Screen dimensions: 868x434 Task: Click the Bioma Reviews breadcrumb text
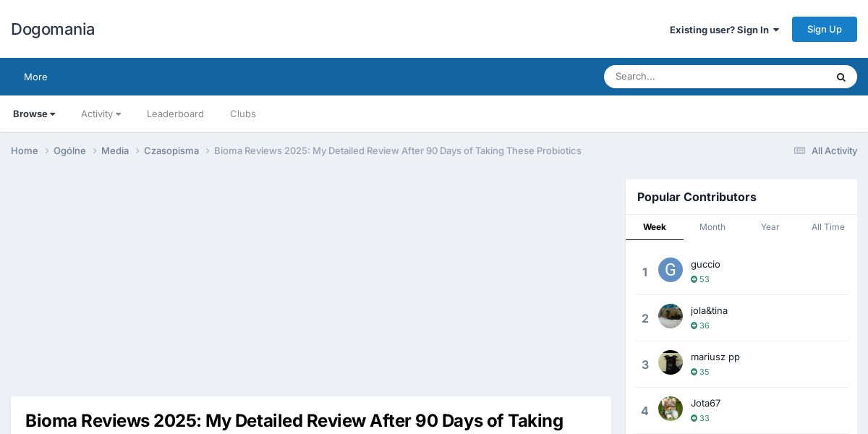tap(398, 150)
